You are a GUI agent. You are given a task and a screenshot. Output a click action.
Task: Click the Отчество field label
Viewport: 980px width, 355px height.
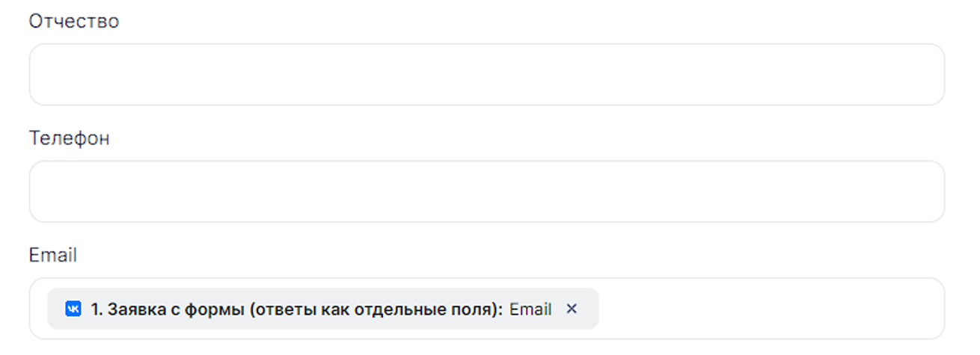(x=73, y=21)
